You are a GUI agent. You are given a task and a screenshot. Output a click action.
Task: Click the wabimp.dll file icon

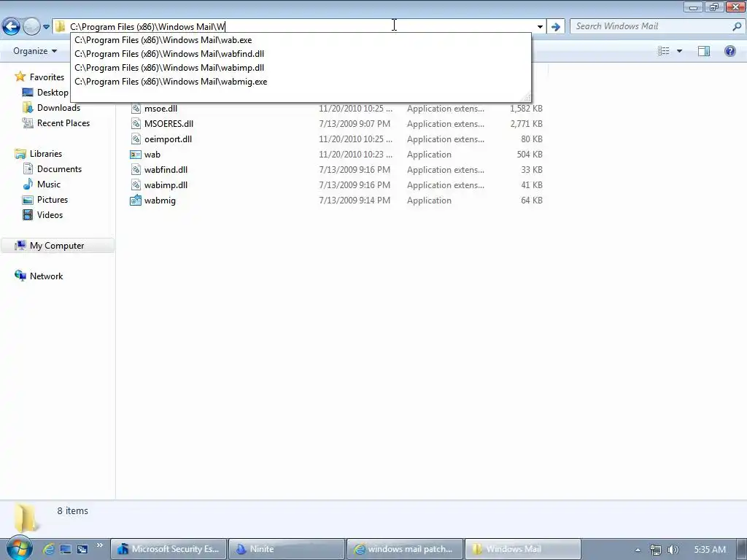(x=136, y=184)
